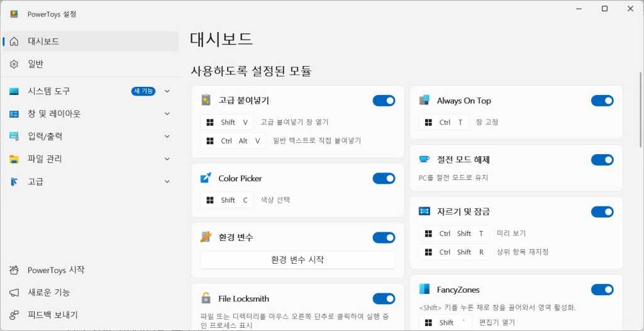Image resolution: width=644 pixels, height=331 pixels.
Task: Click the Color Picker eyedropper icon
Action: (206, 178)
